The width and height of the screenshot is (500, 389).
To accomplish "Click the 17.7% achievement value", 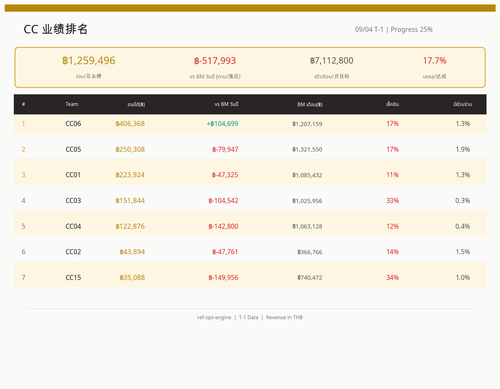I will tap(434, 61).
